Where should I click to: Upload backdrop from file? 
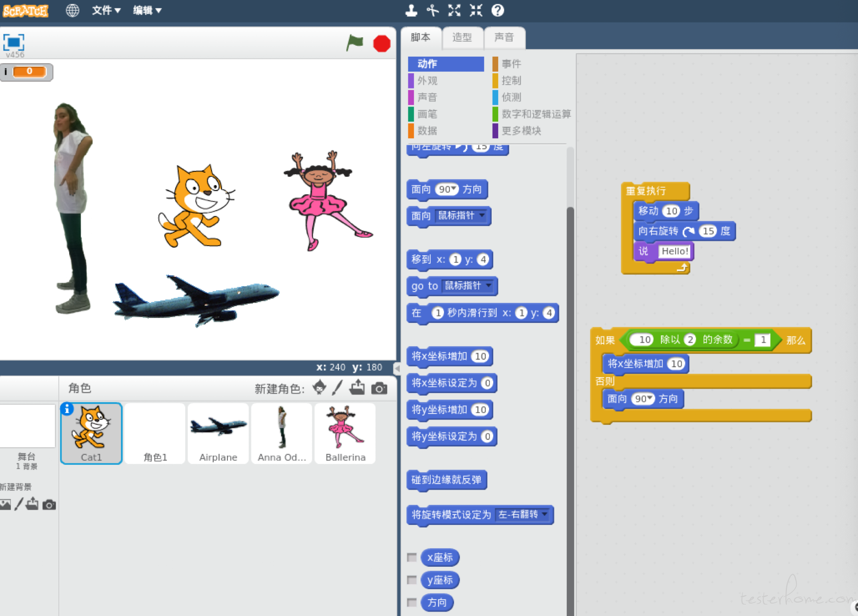point(32,504)
